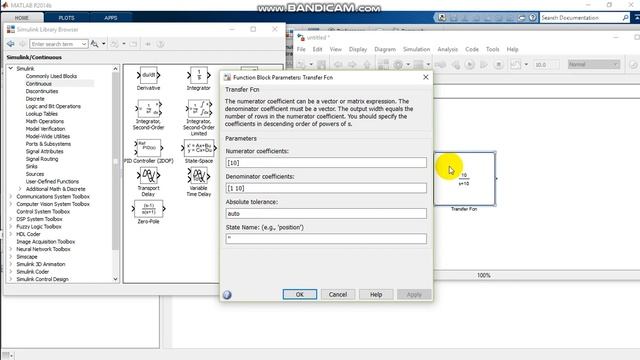Open the Edit menu in model window
Image resolution: width=640 pixels, height=360 pixels.
click(317, 49)
